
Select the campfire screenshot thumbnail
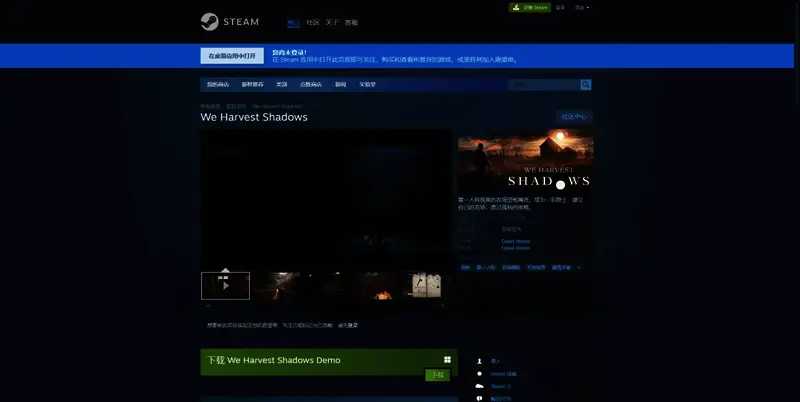pyautogui.click(x=384, y=286)
